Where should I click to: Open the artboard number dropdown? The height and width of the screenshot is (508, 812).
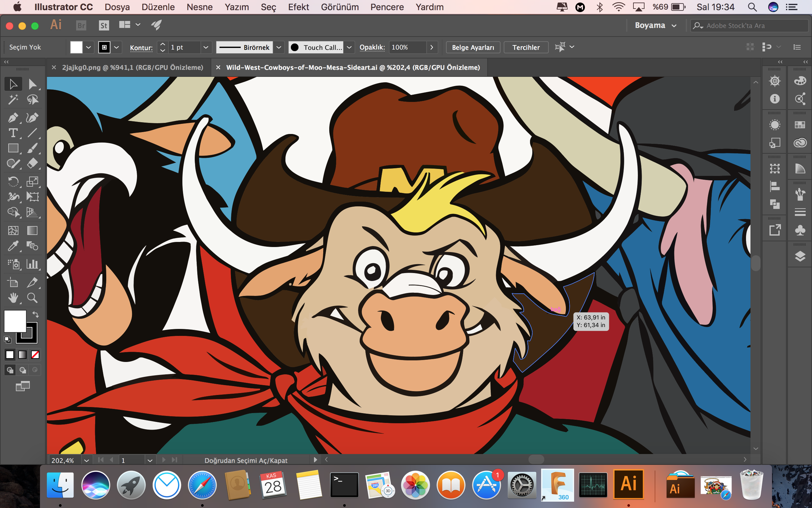pyautogui.click(x=150, y=460)
